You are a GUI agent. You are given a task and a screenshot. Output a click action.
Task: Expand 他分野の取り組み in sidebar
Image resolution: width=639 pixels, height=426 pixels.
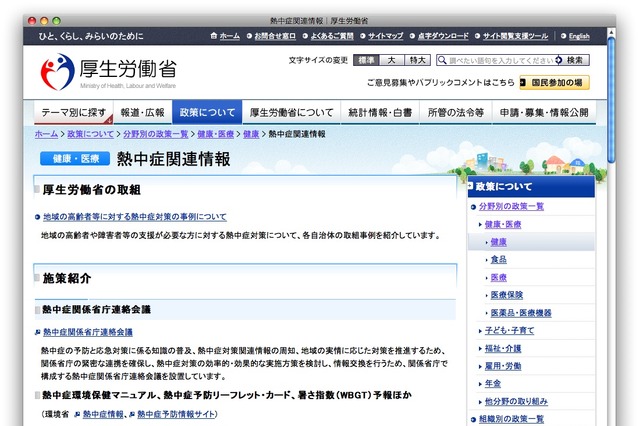[x=480, y=402]
